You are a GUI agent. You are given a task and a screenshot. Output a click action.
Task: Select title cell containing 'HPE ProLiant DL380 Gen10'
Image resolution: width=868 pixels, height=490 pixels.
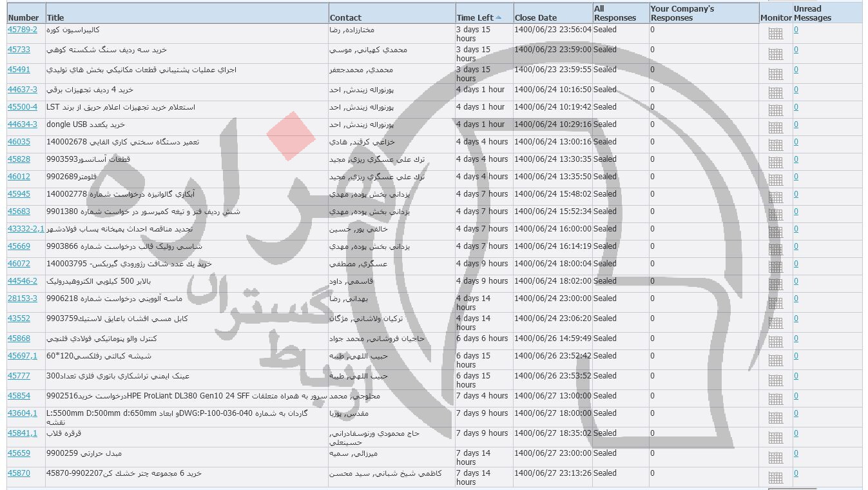188,396
